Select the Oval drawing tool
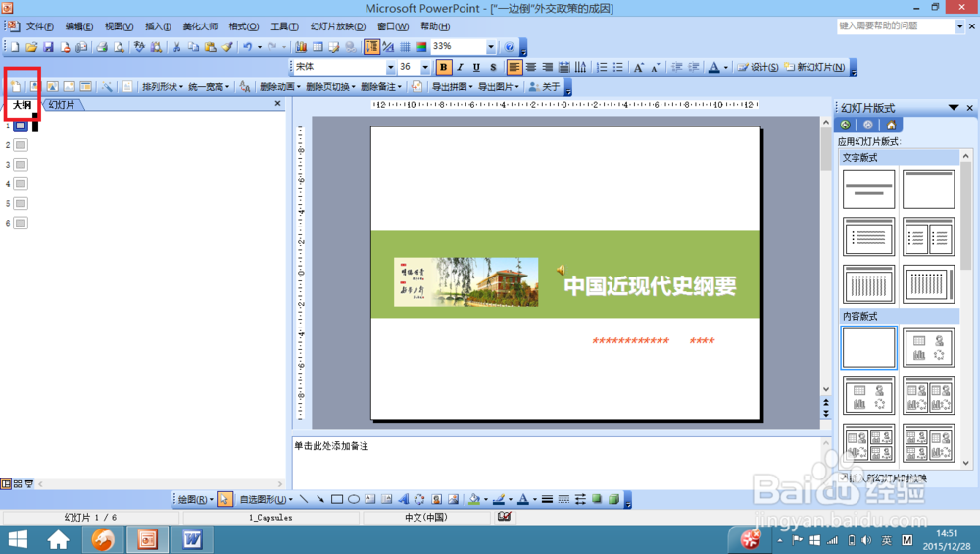Screen dimensions: 980x554 point(354,499)
